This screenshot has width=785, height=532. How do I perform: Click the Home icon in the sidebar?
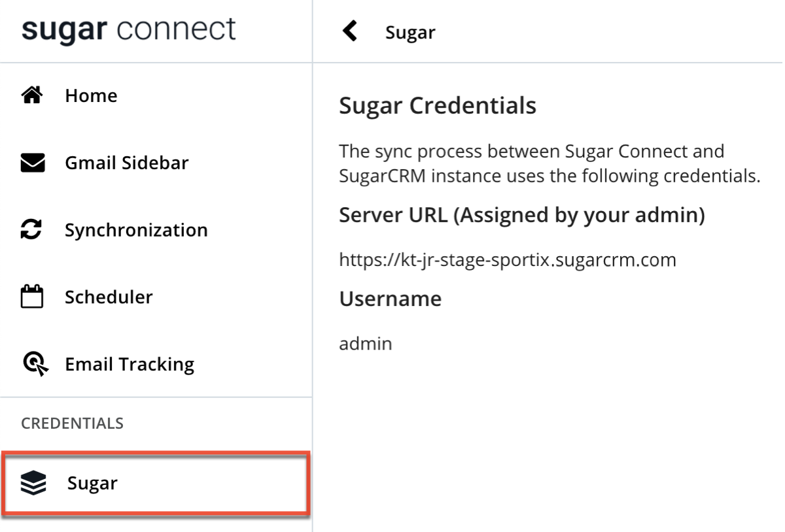click(x=31, y=95)
